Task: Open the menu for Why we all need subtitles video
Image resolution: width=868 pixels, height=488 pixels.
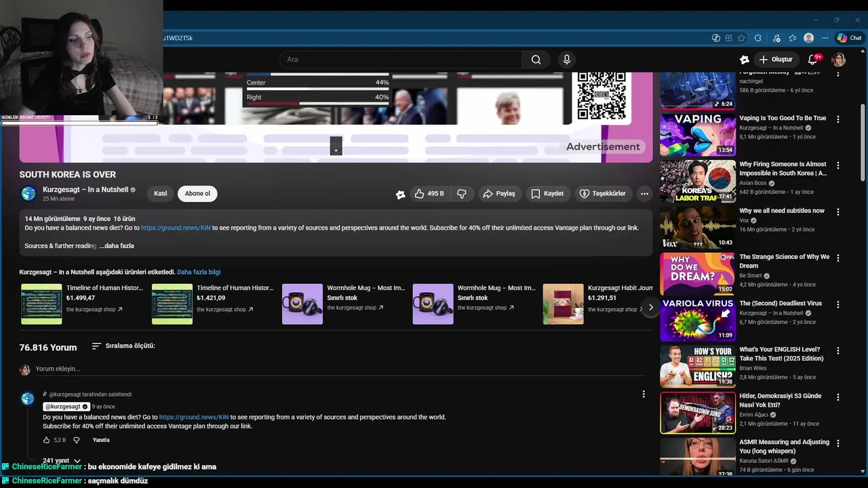Action: [x=838, y=211]
